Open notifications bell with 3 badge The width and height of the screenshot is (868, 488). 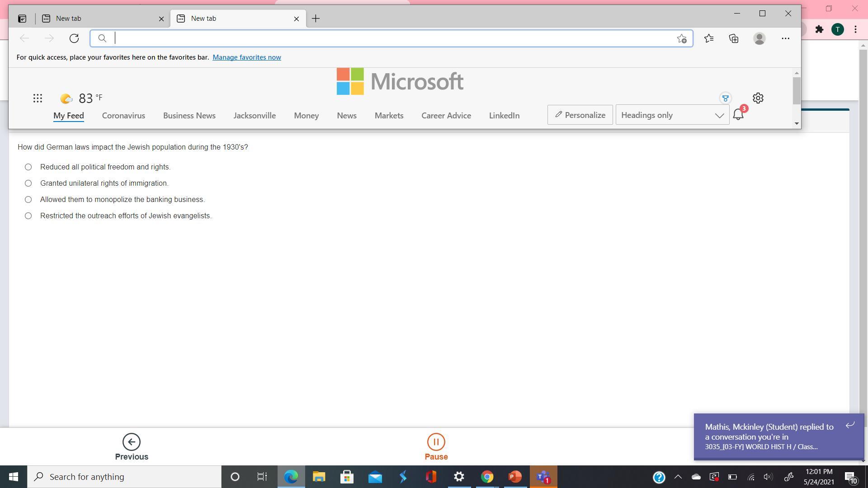pos(738,114)
